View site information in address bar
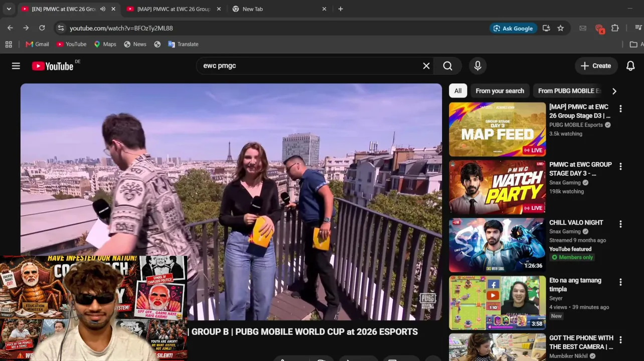This screenshot has height=361, width=644. click(x=61, y=28)
